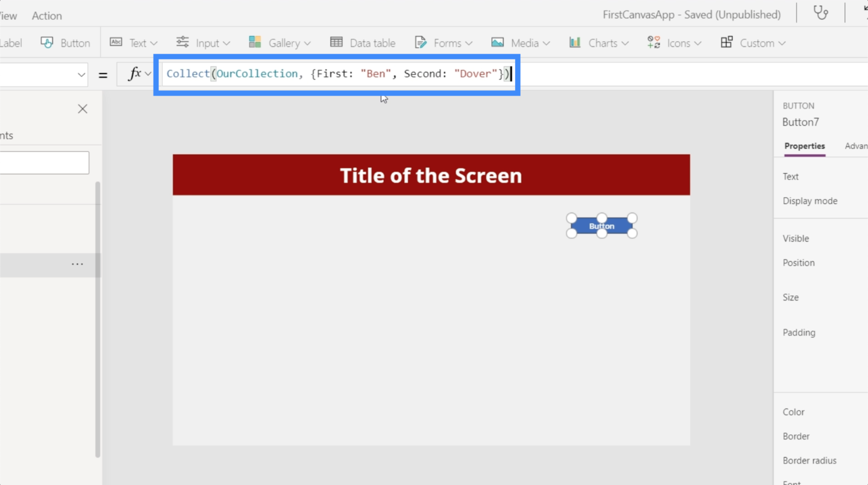Screen dimensions: 868x485
Task: Click the Size property label
Action: (x=791, y=297)
